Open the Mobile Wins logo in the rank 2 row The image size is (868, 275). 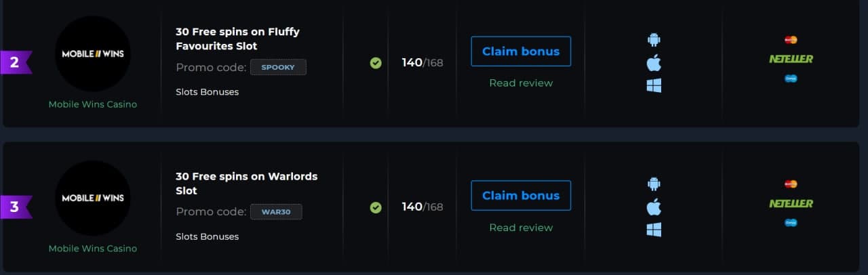[x=93, y=54]
